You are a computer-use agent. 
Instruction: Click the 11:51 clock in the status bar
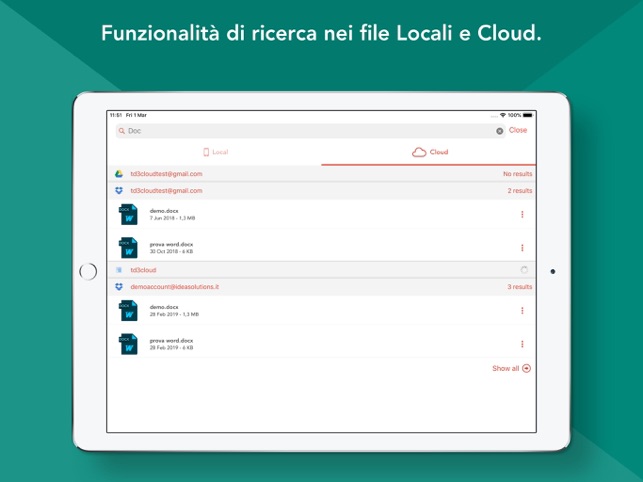pos(116,115)
